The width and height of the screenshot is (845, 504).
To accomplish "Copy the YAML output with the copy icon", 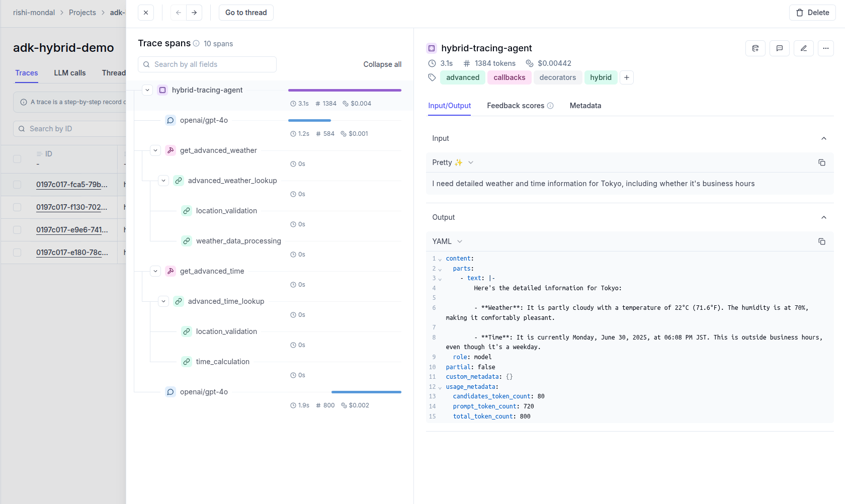I will pos(822,241).
